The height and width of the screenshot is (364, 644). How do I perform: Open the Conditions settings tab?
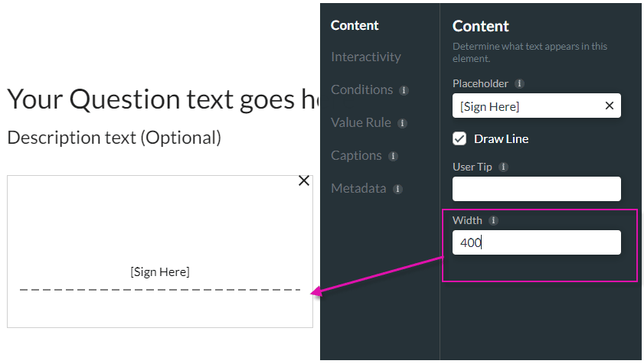click(x=361, y=90)
